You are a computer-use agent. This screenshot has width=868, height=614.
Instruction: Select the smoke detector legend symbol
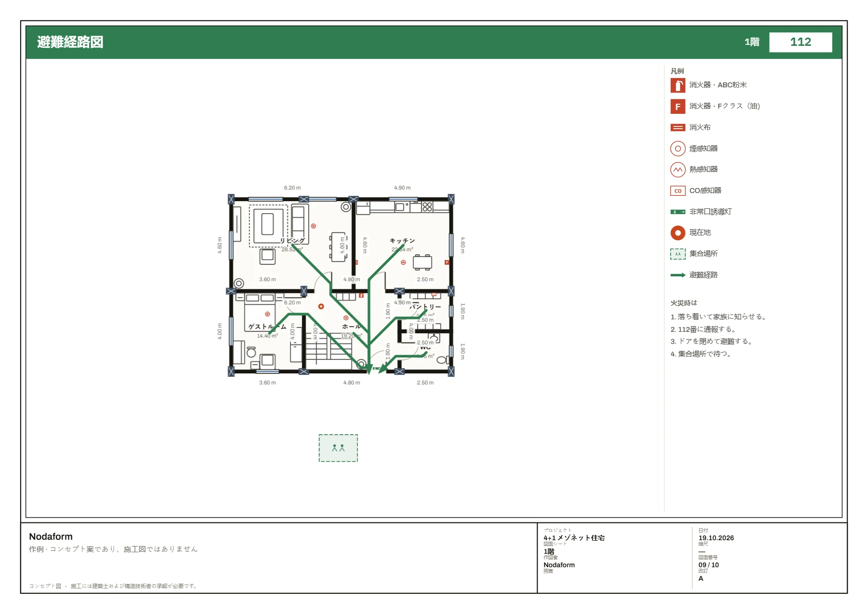[x=678, y=149]
